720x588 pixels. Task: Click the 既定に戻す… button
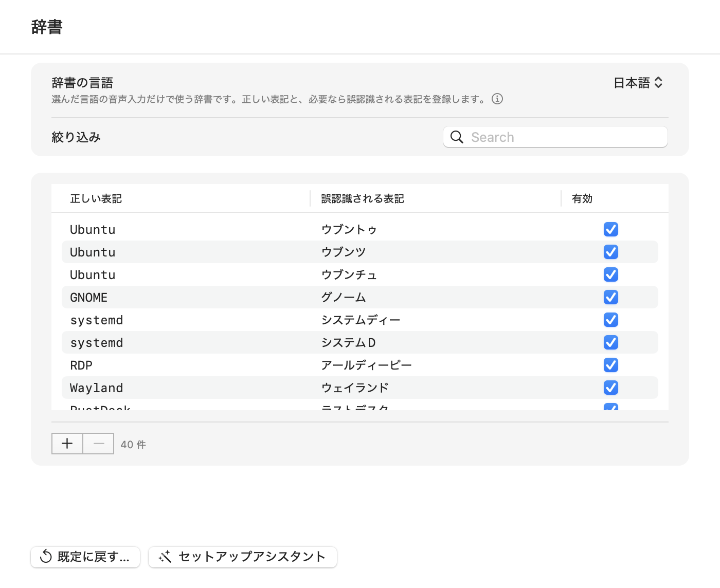pyautogui.click(x=85, y=557)
